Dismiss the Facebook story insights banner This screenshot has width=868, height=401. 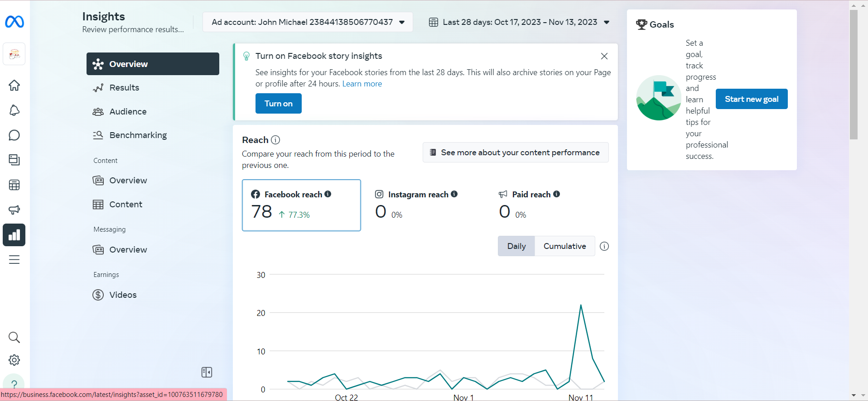(x=604, y=56)
